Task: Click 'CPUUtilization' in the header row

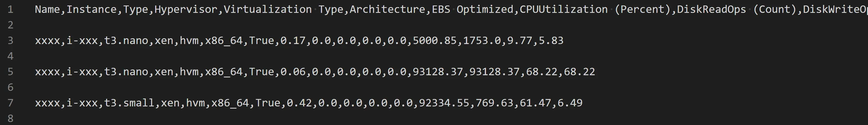Action: point(564,10)
